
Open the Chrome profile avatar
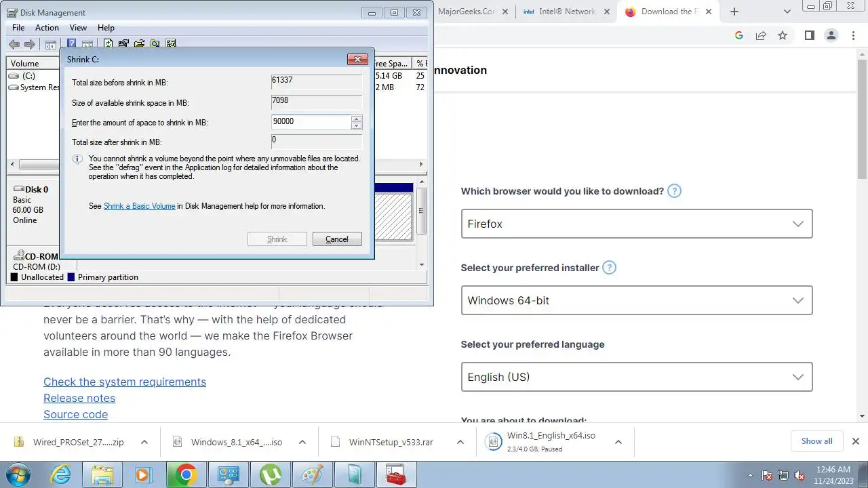pyautogui.click(x=831, y=35)
